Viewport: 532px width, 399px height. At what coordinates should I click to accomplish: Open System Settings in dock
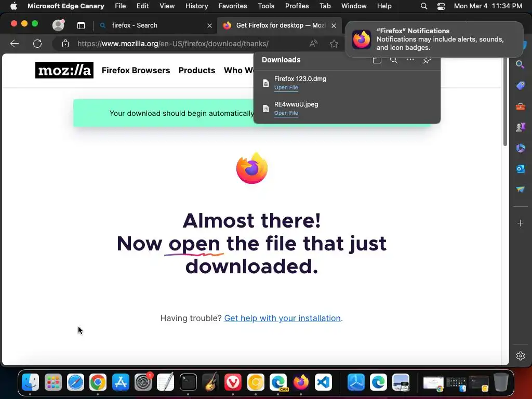(143, 382)
